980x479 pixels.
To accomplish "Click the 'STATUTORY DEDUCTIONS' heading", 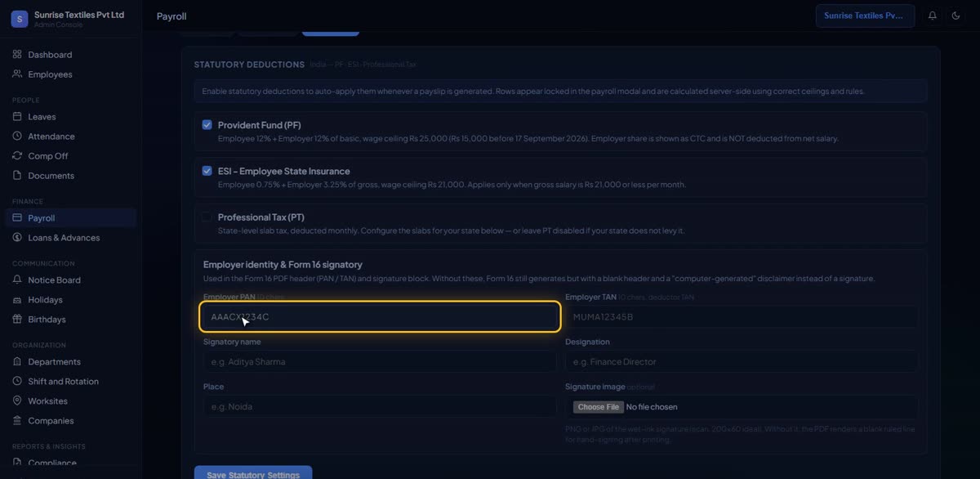I will pos(249,65).
